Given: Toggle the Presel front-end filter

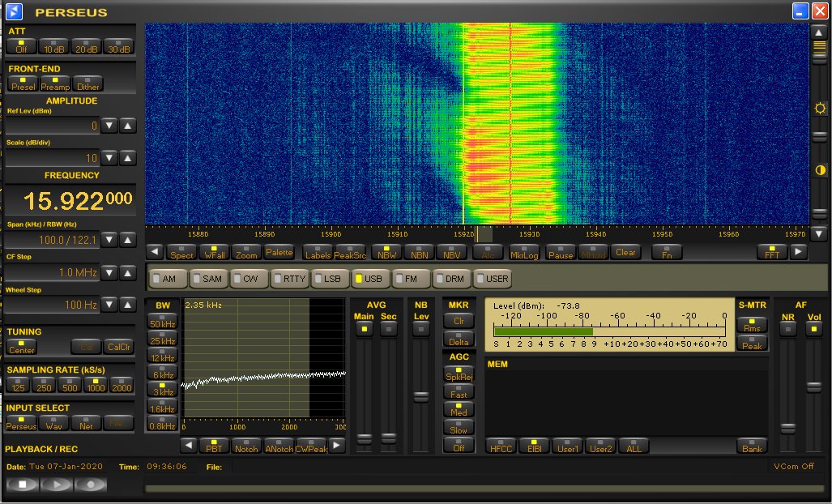Looking at the screenshot, I should (23, 83).
